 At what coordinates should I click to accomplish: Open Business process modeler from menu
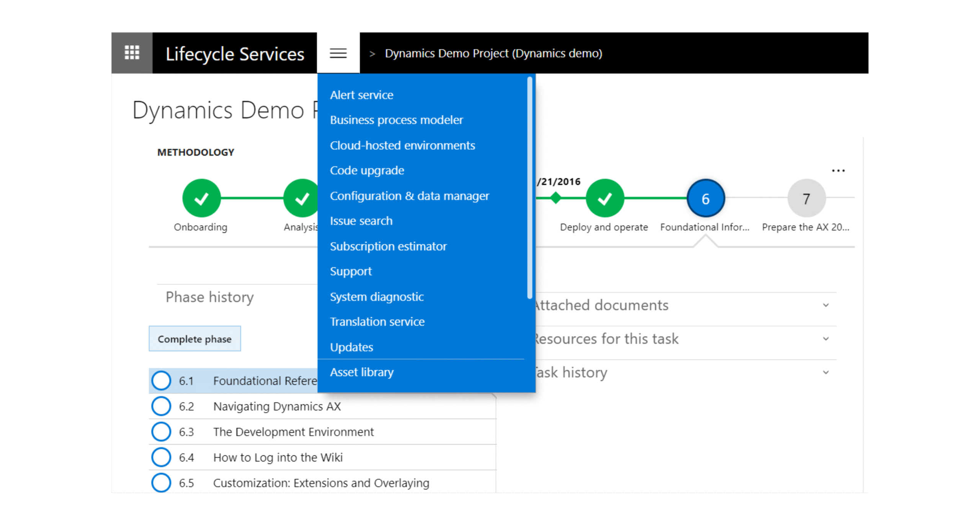(x=396, y=120)
